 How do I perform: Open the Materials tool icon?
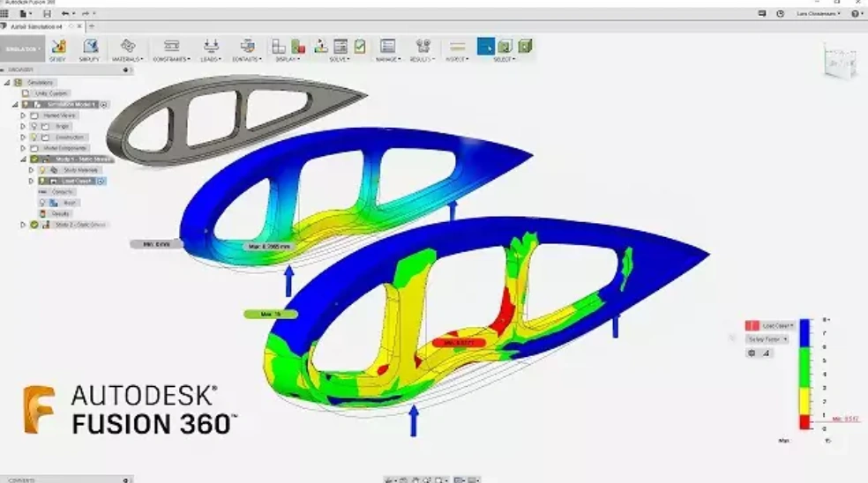(x=129, y=46)
